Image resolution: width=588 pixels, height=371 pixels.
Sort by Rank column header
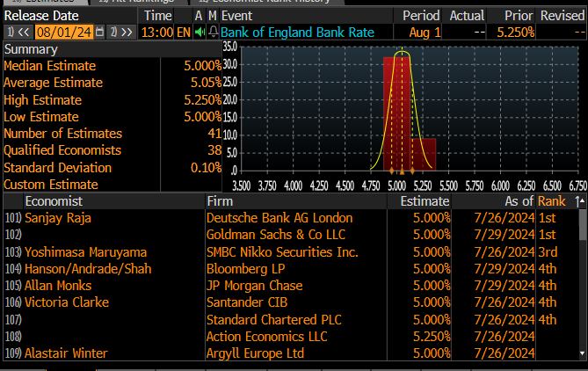(x=551, y=201)
